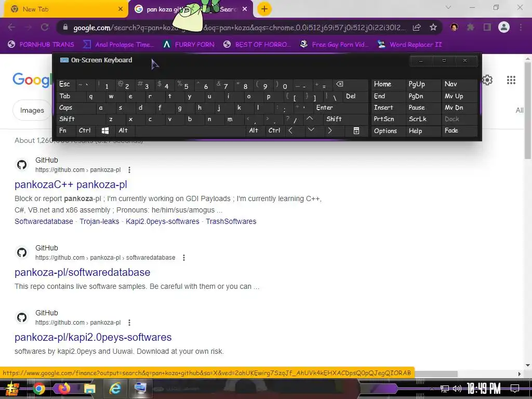Tap the down arrow key on the keyboard
532x399 pixels.
311,130
